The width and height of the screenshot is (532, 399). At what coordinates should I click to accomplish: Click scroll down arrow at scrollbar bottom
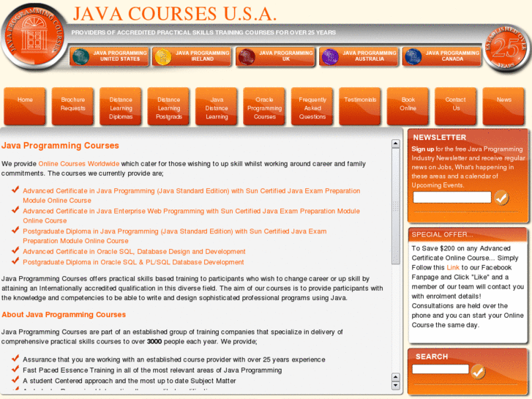click(396, 386)
